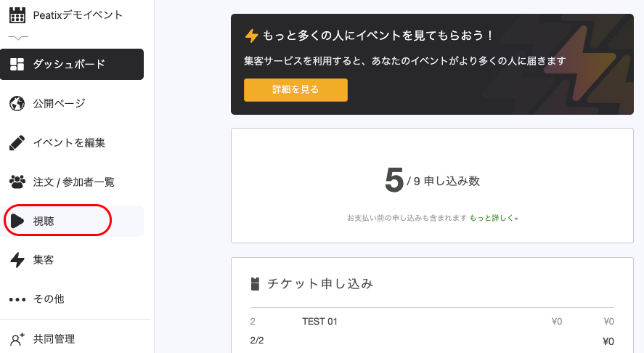The width and height of the screenshot is (644, 353).
Task: Click the ticket icon beside チケット申し込み
Action: pos(255,284)
